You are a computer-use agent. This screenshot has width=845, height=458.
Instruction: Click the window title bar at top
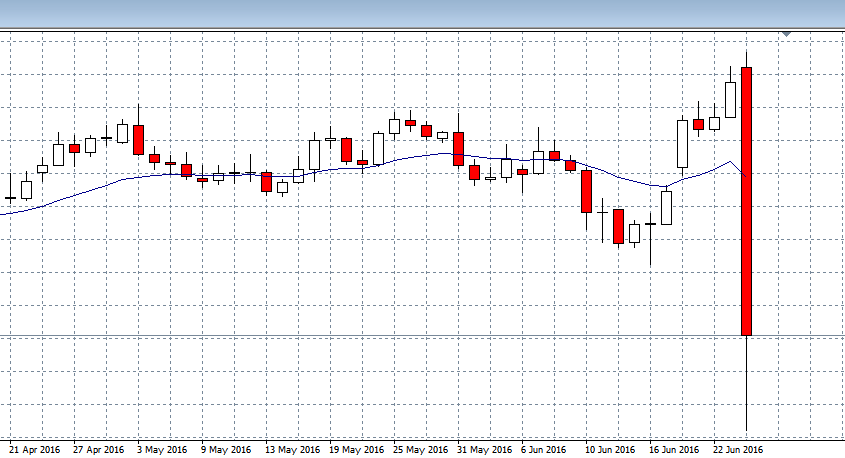pos(422,14)
